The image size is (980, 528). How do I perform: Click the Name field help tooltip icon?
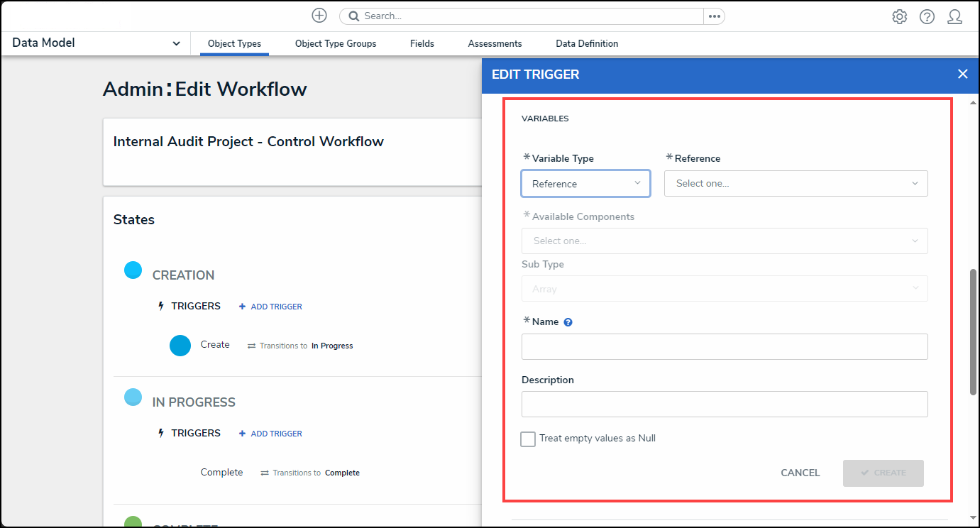[568, 322]
